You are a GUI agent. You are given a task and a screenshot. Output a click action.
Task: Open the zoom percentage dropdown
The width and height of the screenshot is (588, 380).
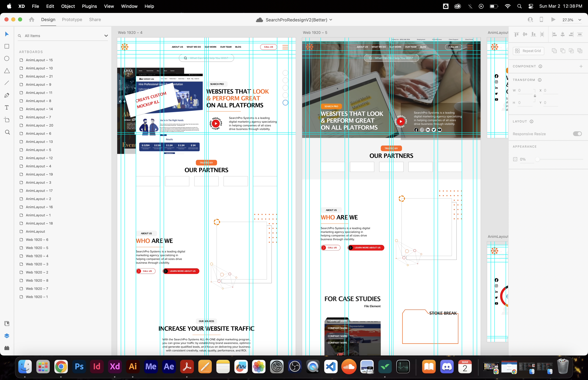[580, 20]
